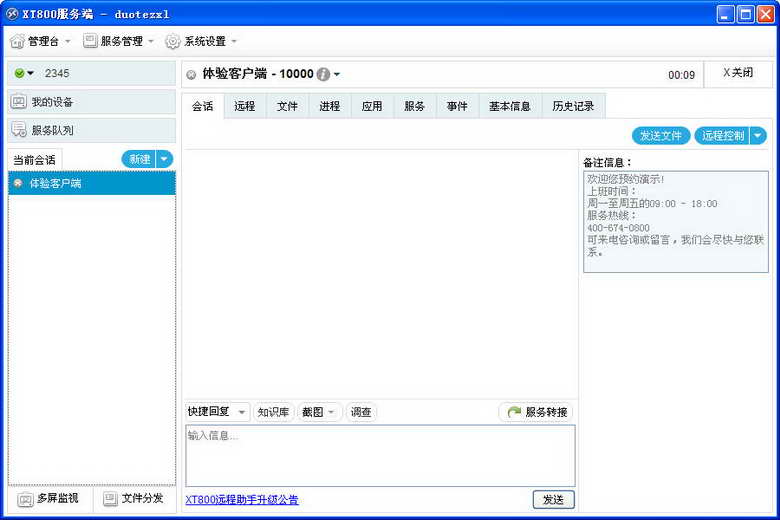Screen dimensions: 780x520
Task: Expand the 截图 dropdown arrow
Action: click(331, 412)
